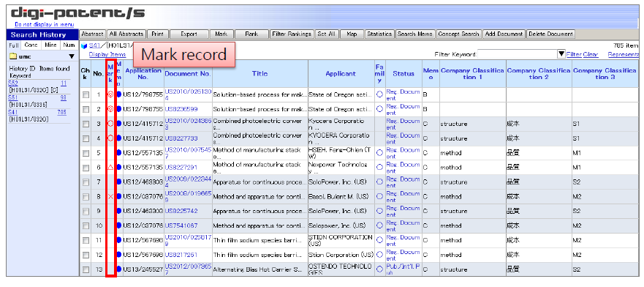
Task: Open the blue memo dot for row 7
Action: tap(119, 182)
